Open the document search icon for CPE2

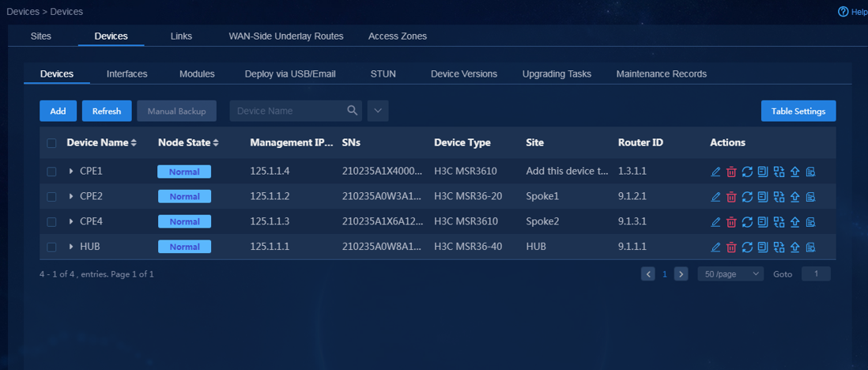(811, 197)
